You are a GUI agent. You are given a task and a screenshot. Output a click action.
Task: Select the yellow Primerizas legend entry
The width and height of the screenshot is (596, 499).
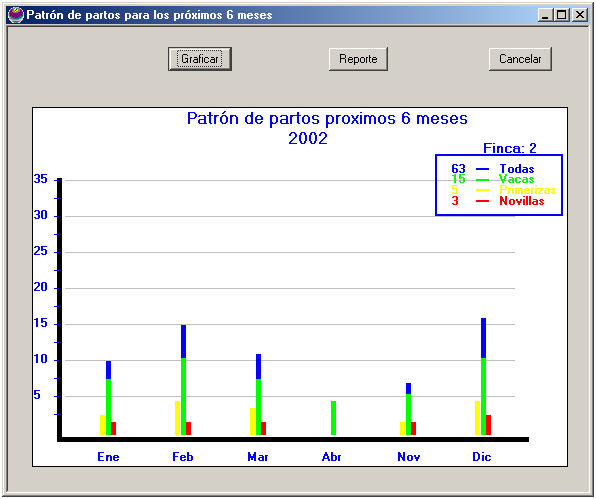pyautogui.click(x=528, y=190)
